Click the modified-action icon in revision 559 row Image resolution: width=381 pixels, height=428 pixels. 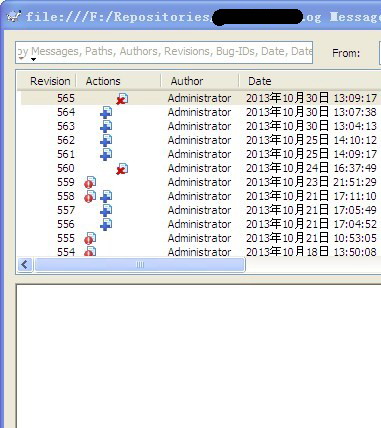pos(90,183)
